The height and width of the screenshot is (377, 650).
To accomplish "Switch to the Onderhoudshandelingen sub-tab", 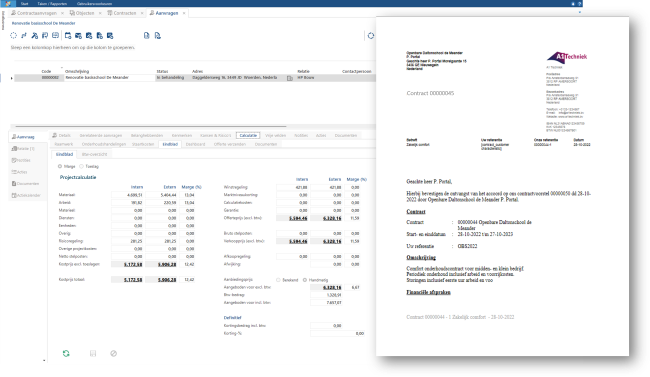I will [x=104, y=144].
